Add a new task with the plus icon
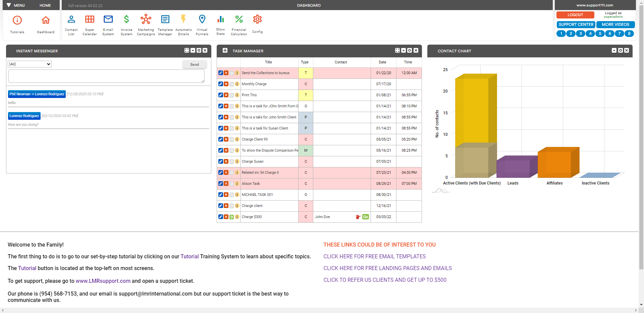644x313 pixels. 225,50
